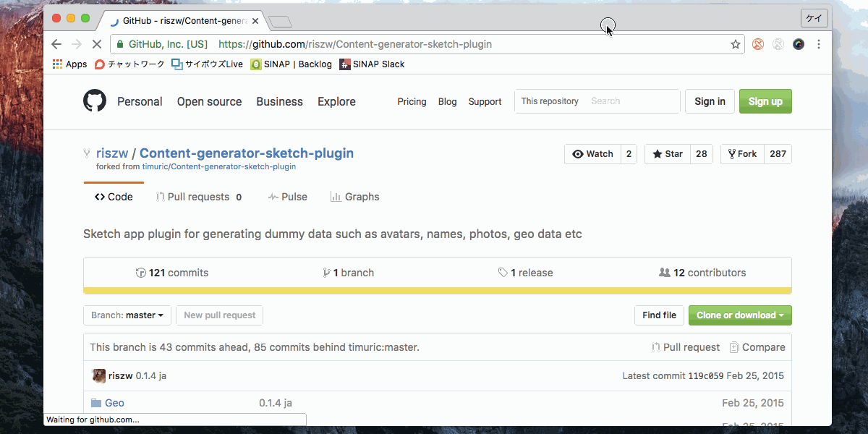This screenshot has width=868, height=434.
Task: Go to Support page
Action: (x=485, y=102)
